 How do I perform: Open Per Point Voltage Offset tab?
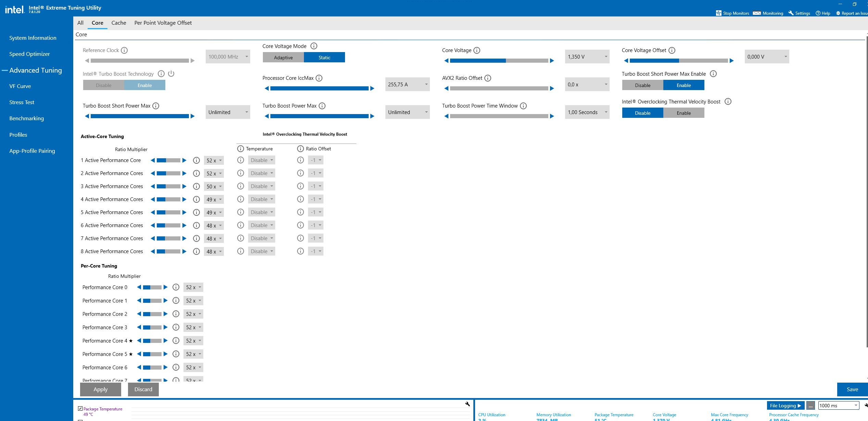tap(163, 23)
